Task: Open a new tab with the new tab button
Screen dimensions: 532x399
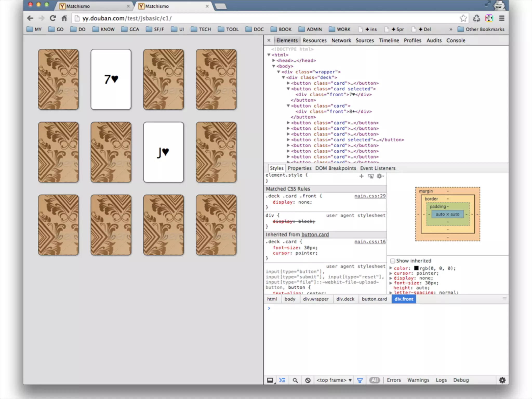Action: tap(221, 6)
